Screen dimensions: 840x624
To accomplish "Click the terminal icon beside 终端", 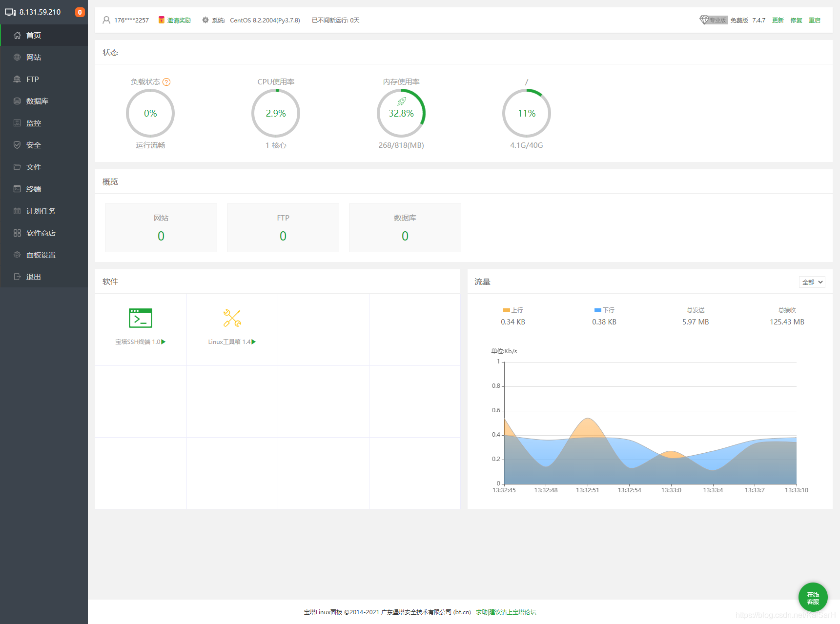I will tap(17, 189).
